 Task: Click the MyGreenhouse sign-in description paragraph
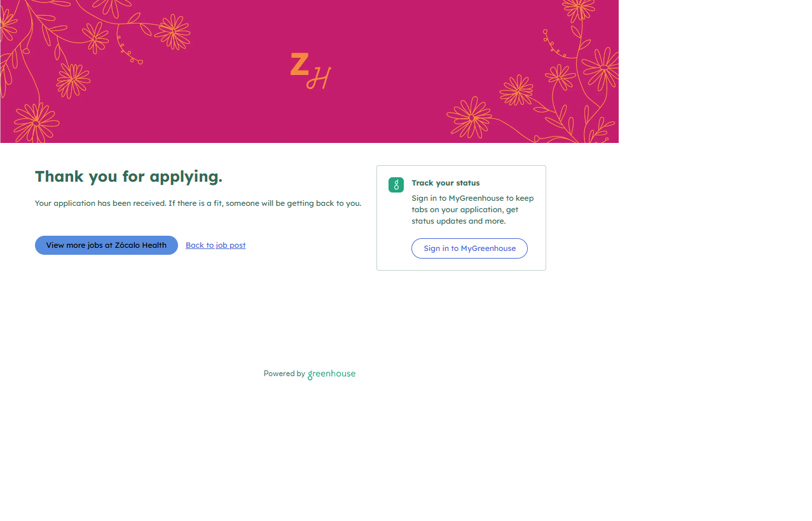pyautogui.click(x=472, y=210)
